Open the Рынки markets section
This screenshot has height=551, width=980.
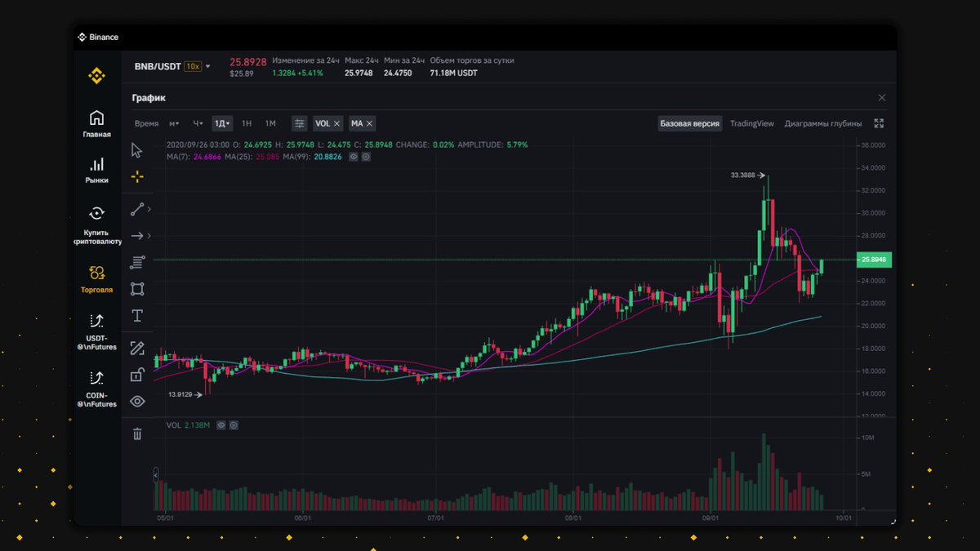coord(96,170)
